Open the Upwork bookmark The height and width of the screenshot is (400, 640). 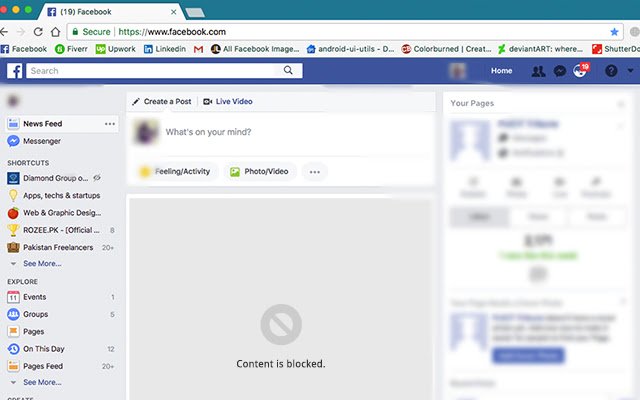pyautogui.click(x=116, y=49)
